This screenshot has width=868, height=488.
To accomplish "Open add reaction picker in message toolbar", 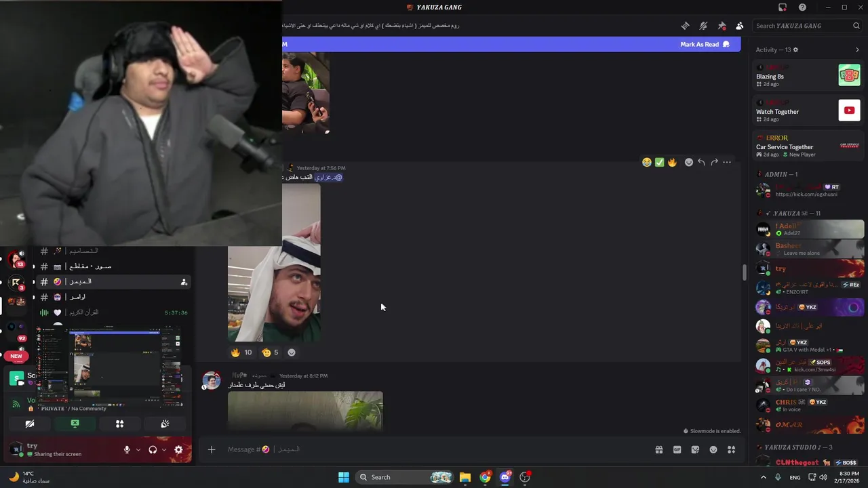I will (x=689, y=162).
